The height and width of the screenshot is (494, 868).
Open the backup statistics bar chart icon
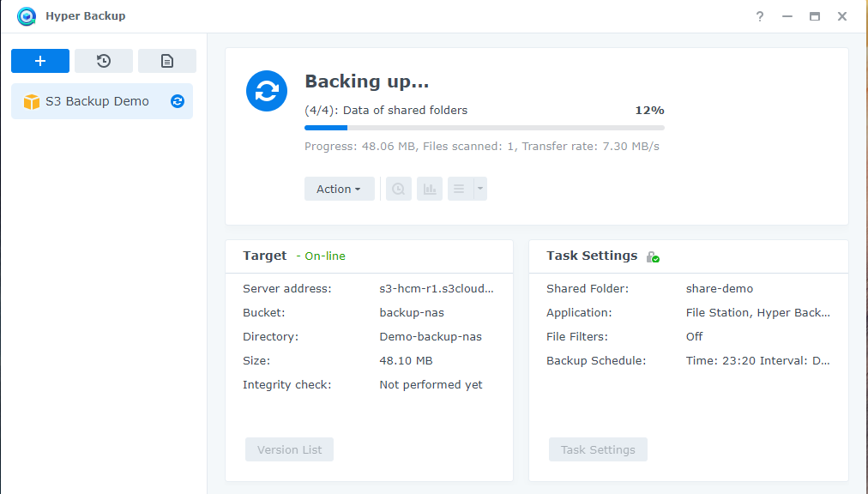tap(430, 189)
